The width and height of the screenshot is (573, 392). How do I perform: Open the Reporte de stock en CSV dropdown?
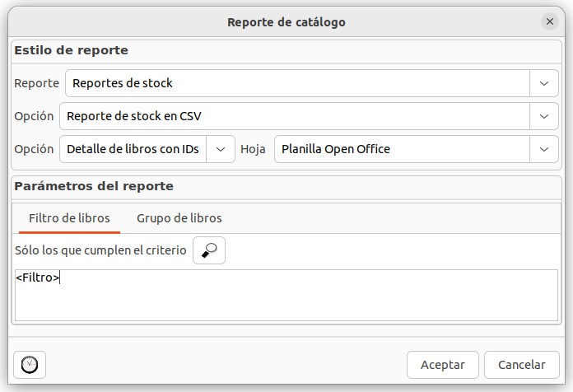294,116
